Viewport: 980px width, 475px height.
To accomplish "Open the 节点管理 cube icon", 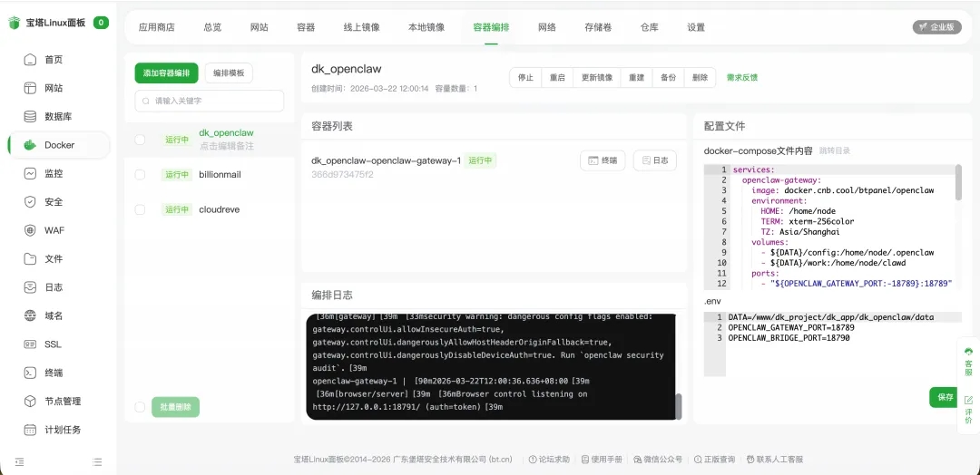I will (30, 401).
